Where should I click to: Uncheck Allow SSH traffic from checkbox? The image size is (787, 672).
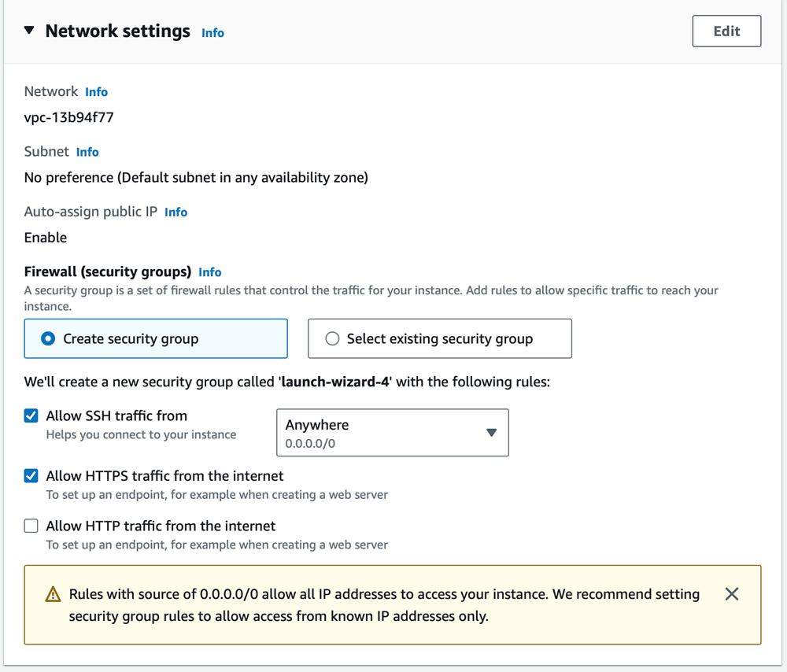coord(31,415)
